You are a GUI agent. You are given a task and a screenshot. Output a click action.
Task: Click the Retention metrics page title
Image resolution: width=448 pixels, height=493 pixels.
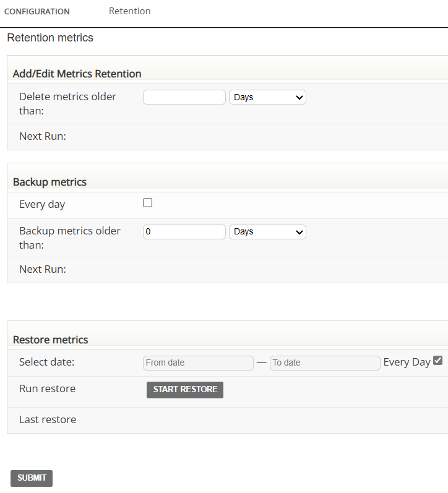tap(50, 38)
